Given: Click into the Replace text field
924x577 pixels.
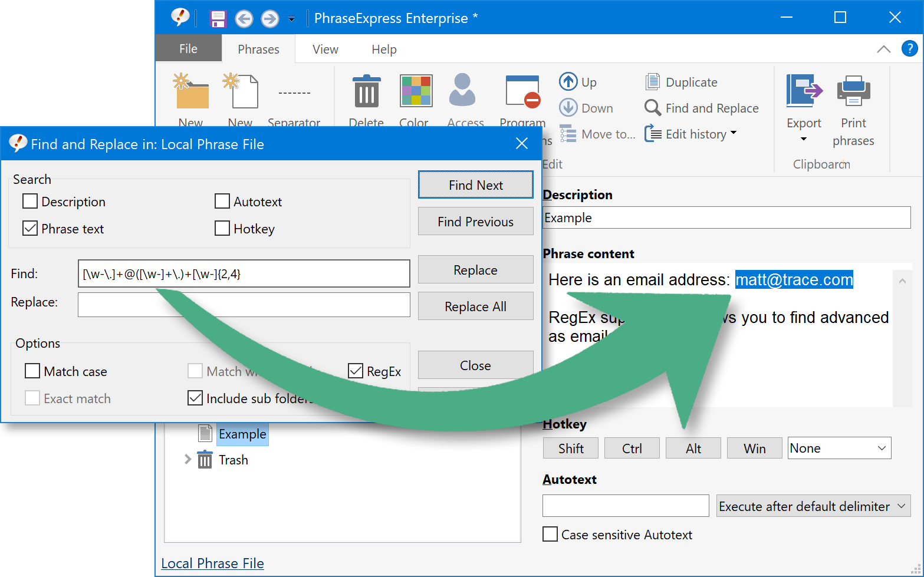Looking at the screenshot, I should [244, 305].
